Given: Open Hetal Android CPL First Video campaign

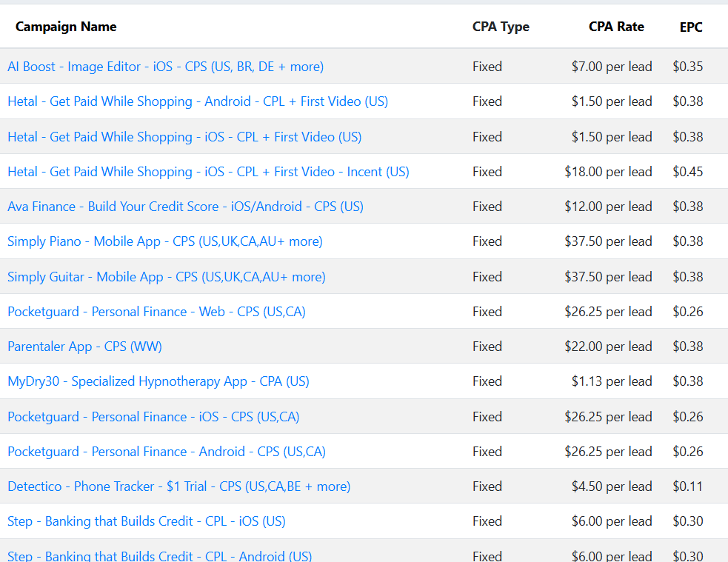Looking at the screenshot, I should tap(198, 101).
